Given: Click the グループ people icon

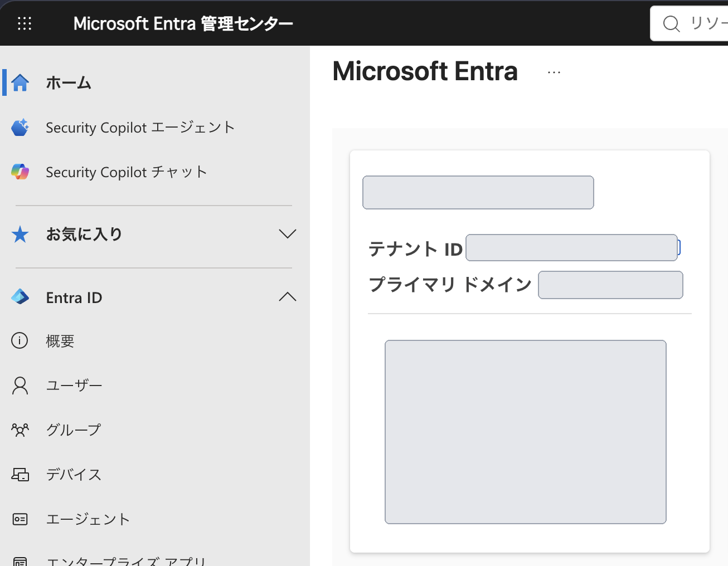Looking at the screenshot, I should coord(20,430).
